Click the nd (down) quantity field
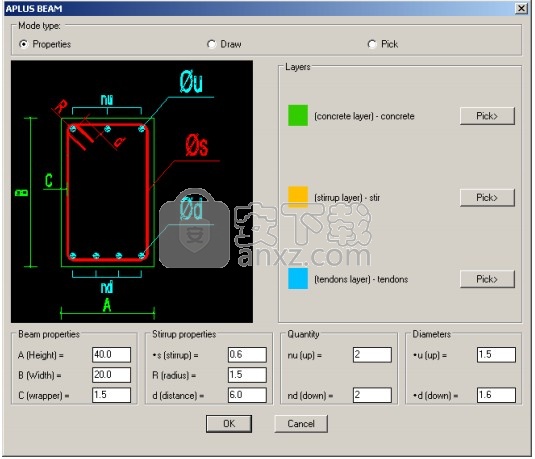This screenshot has height=459, width=535. (x=372, y=395)
